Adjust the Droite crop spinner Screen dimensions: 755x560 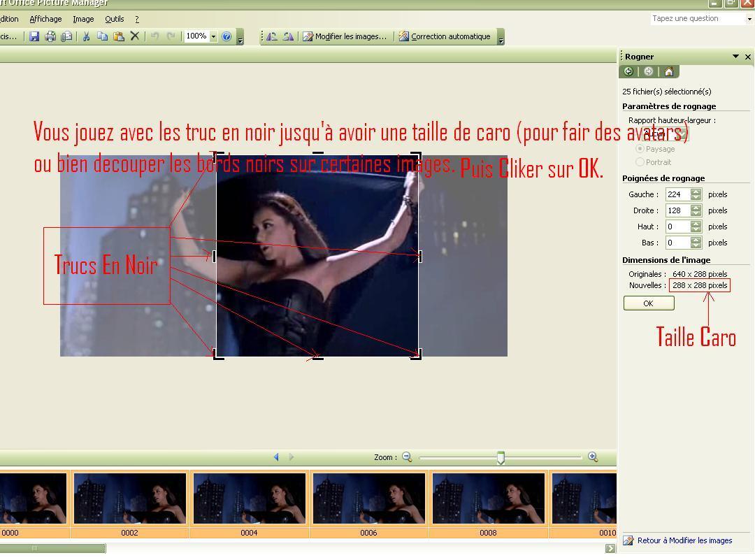tap(696, 210)
